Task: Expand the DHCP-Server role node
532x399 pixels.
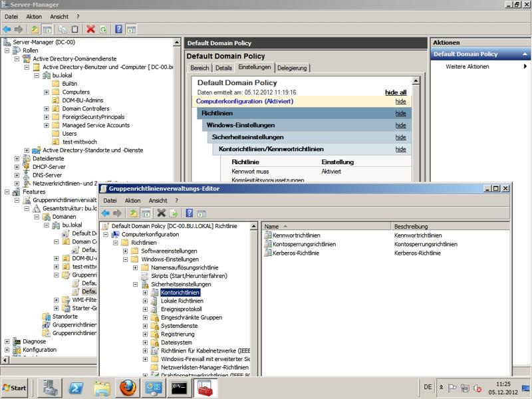Action: [x=17, y=167]
